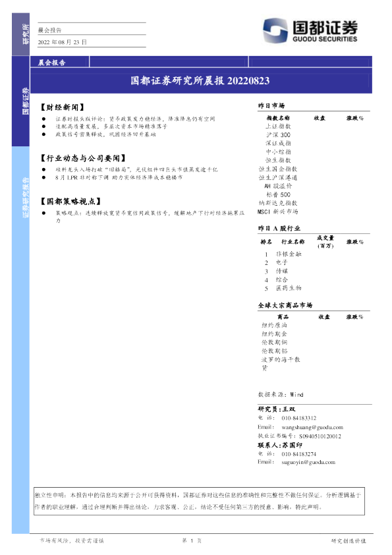Click the date 2022年08月23日

point(63,42)
